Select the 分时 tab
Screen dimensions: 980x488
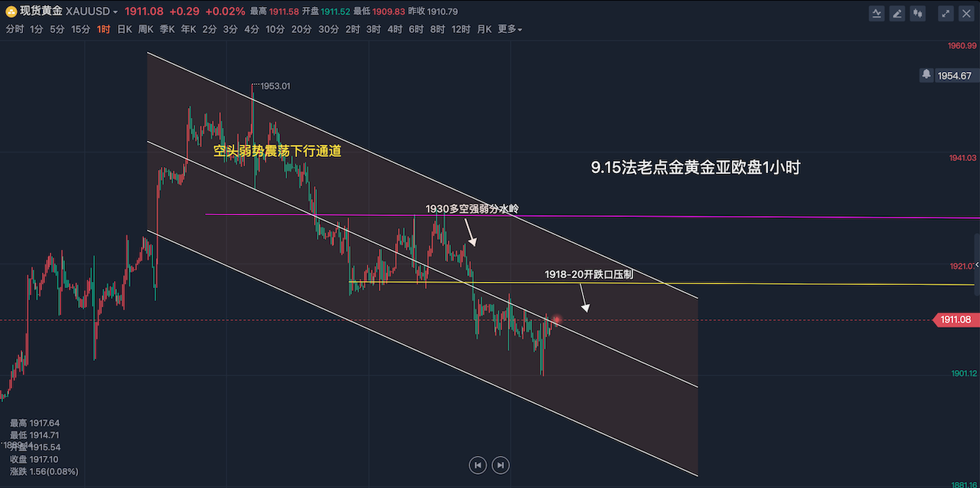point(15,29)
